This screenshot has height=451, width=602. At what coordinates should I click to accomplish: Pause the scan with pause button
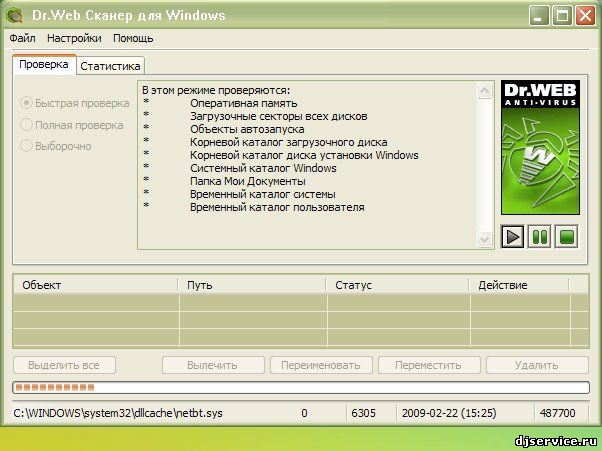[x=540, y=237]
